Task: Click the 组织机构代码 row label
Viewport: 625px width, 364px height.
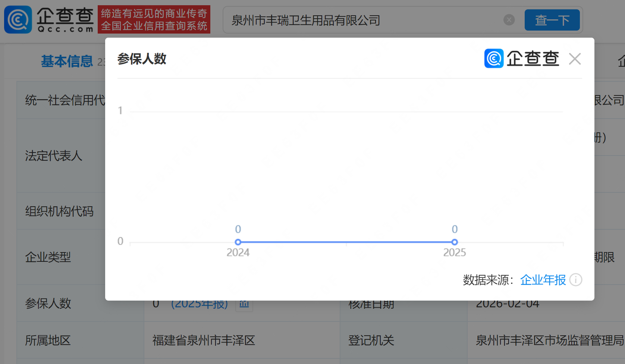Action: pyautogui.click(x=59, y=211)
